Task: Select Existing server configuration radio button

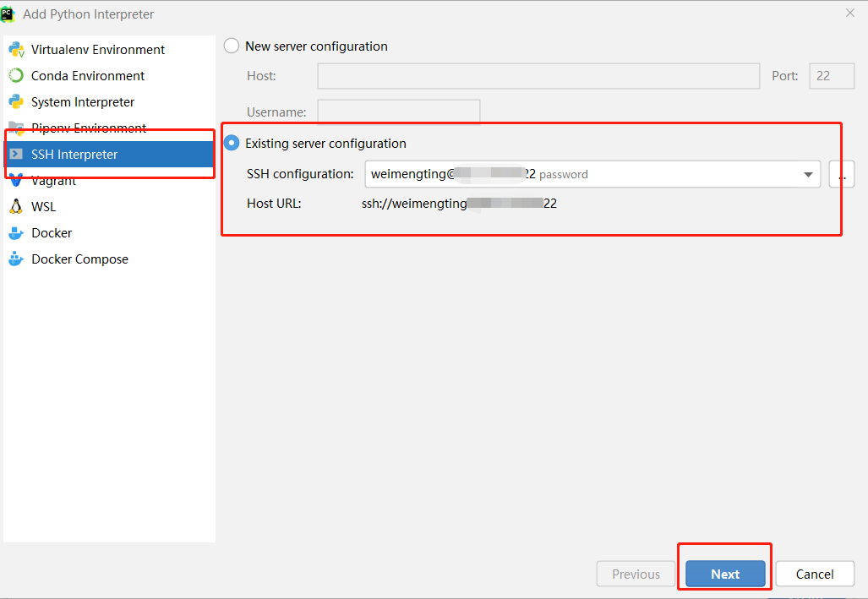Action: 232,143
